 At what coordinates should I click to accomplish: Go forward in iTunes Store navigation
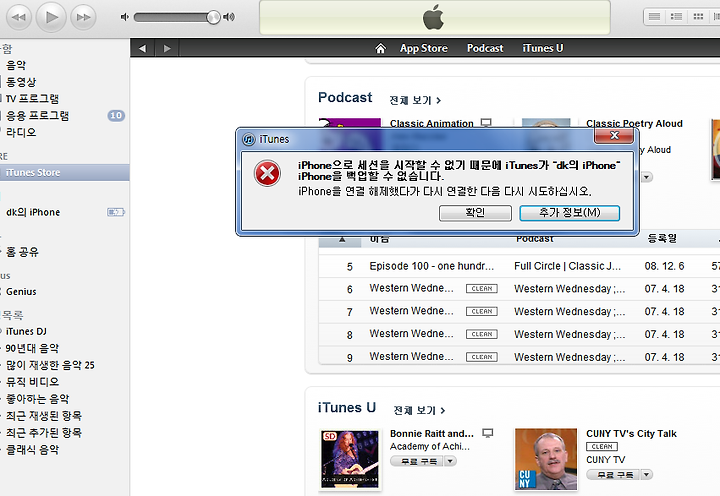[x=167, y=48]
